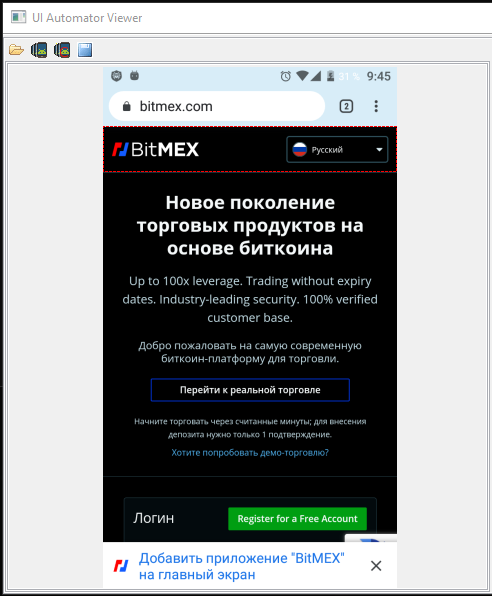Image resolution: width=492 pixels, height=596 pixels.
Task: Click the alarm icon in status bar
Action: (x=286, y=76)
